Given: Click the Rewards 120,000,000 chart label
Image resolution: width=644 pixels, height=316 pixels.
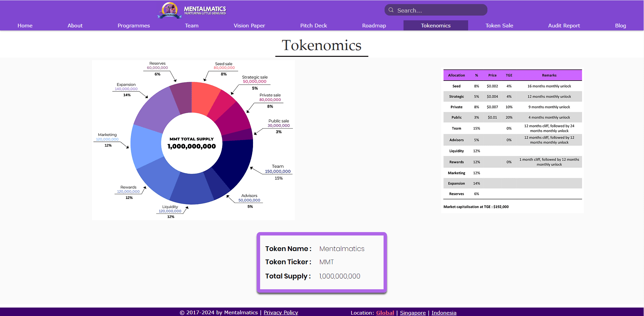Looking at the screenshot, I should click(x=128, y=189).
